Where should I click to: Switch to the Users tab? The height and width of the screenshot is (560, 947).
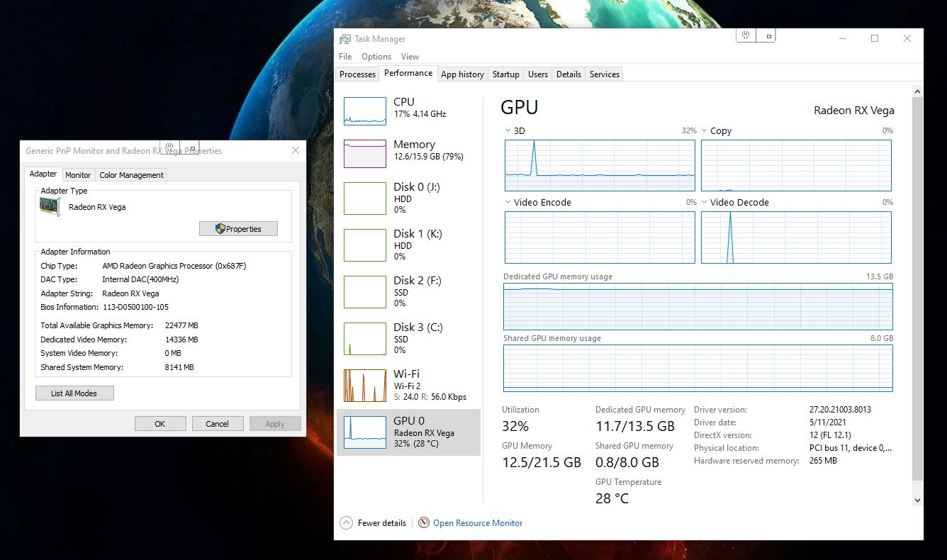pos(538,74)
